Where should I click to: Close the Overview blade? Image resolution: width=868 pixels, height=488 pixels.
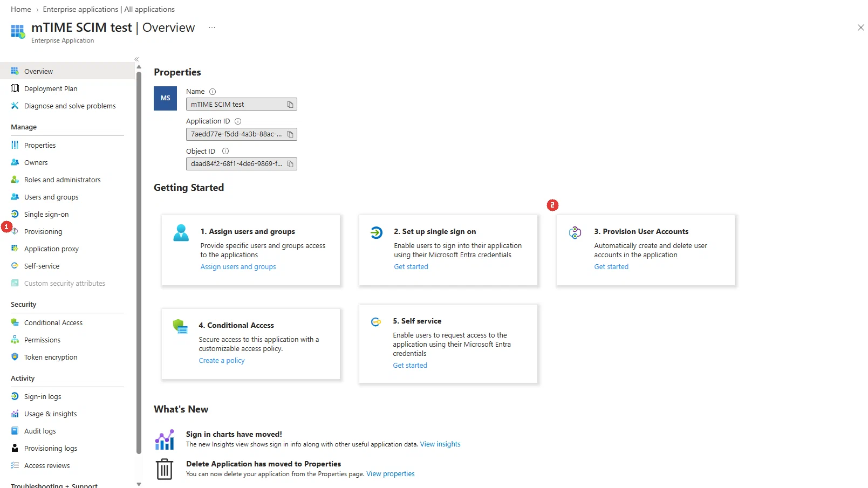click(860, 28)
